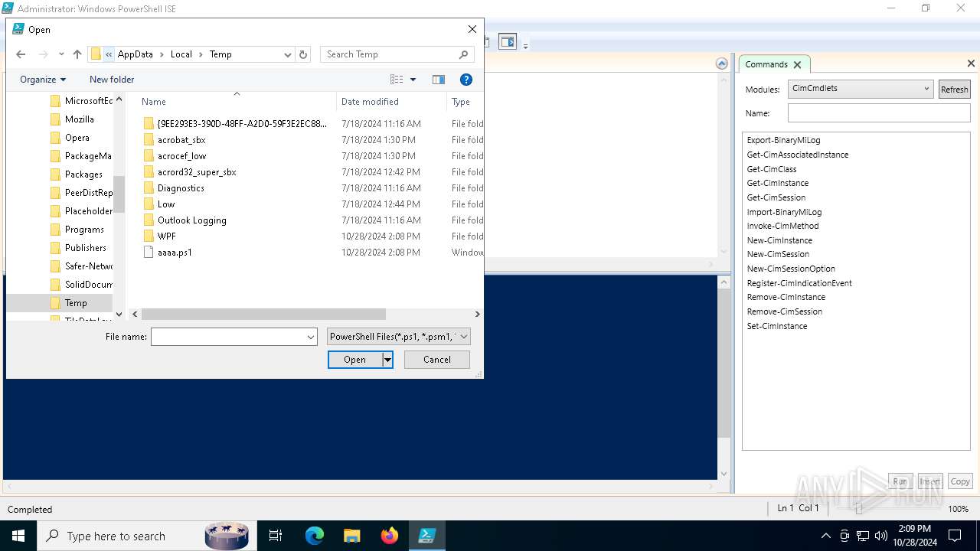Click the Open button
The height and width of the screenshot is (551, 980).
point(354,360)
